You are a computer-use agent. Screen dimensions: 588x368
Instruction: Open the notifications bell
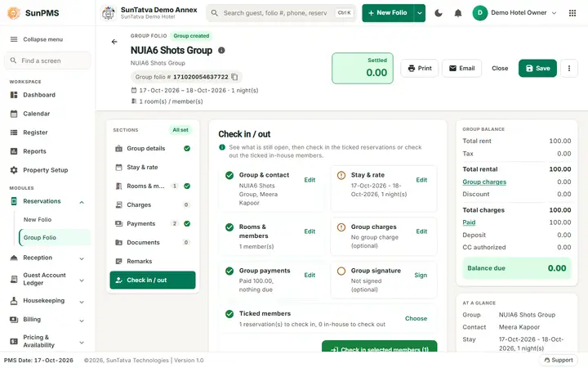(458, 13)
